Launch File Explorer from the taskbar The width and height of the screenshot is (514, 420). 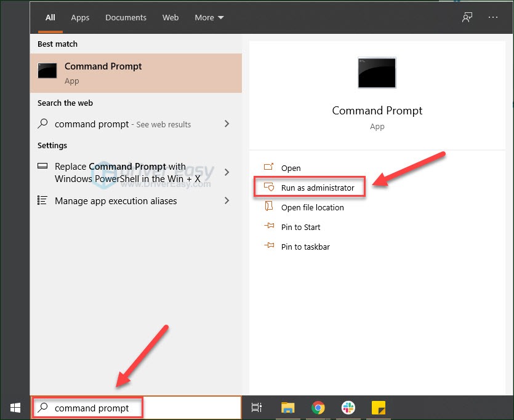click(287, 408)
